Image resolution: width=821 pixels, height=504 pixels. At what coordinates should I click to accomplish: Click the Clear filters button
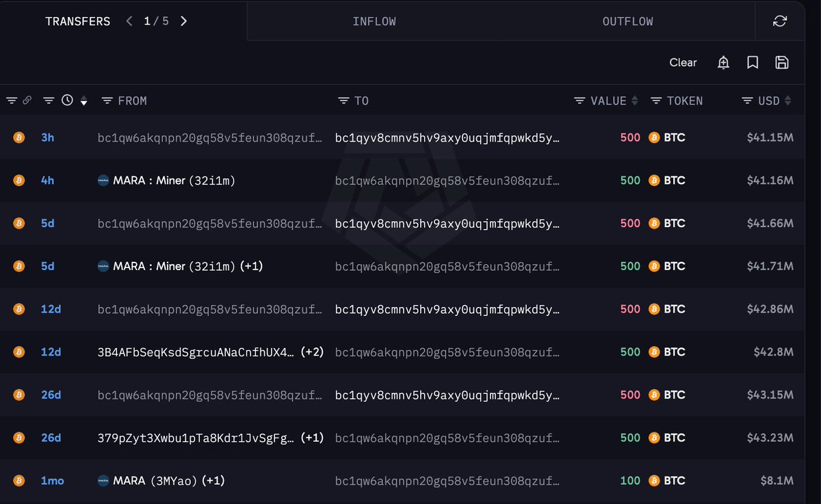tap(683, 62)
